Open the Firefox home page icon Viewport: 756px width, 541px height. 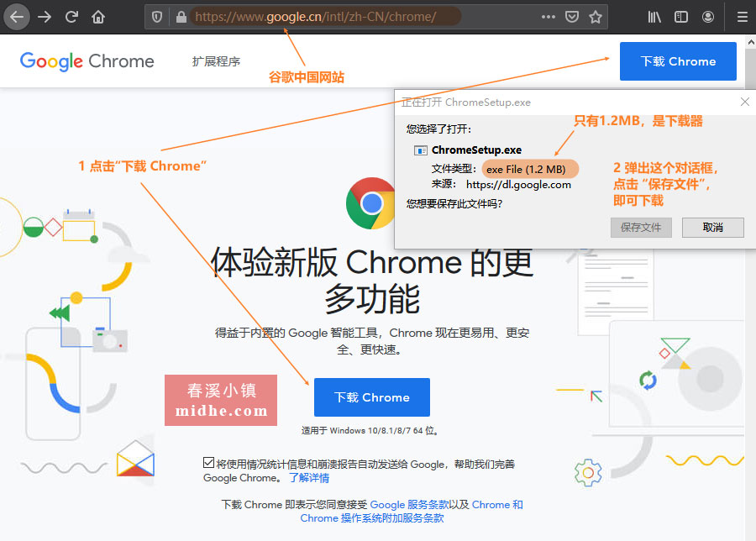click(x=98, y=17)
